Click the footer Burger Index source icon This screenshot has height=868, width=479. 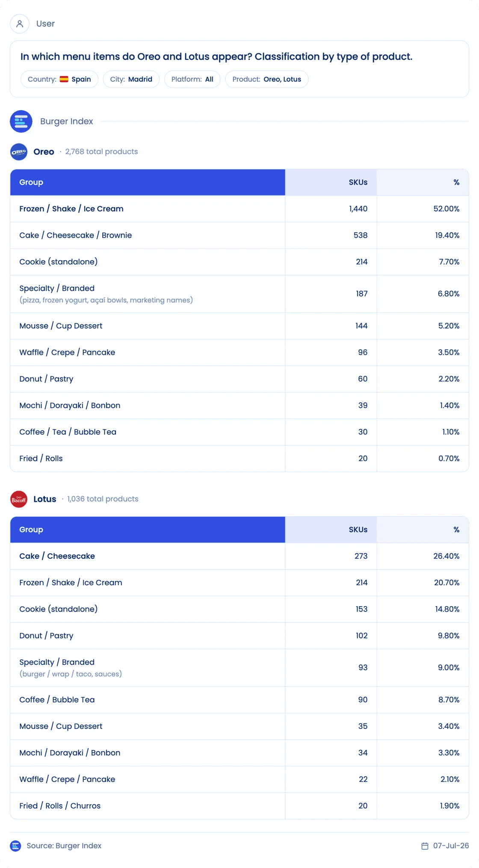point(15,846)
